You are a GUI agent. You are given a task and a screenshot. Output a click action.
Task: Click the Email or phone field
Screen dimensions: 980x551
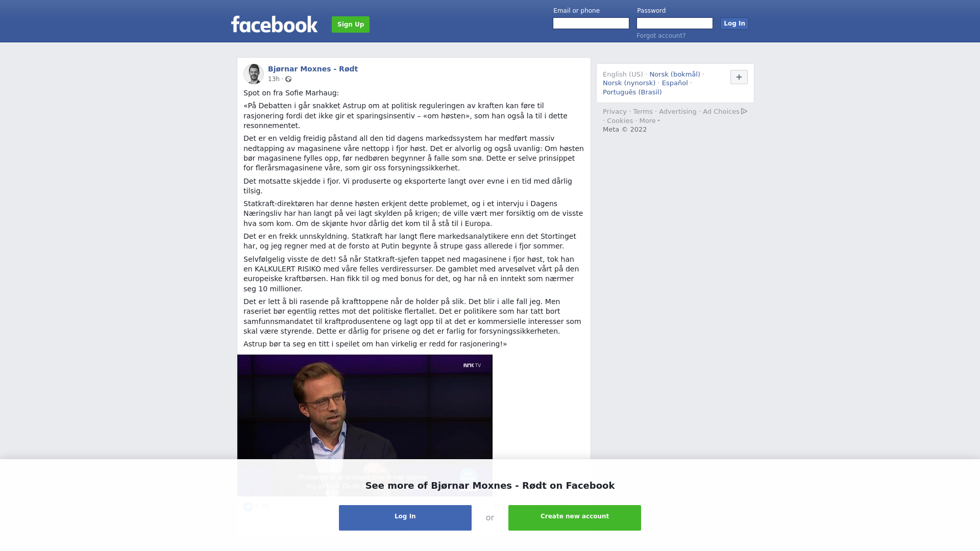591,23
